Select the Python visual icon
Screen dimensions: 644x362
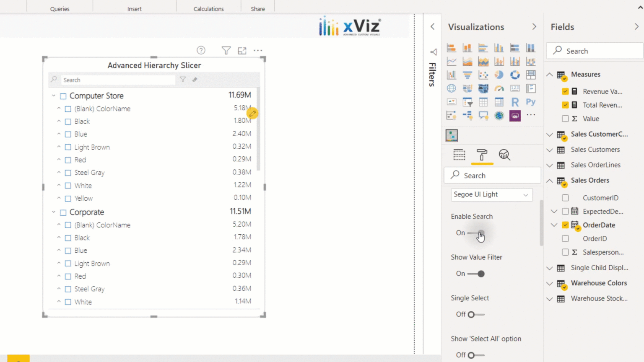(530, 102)
